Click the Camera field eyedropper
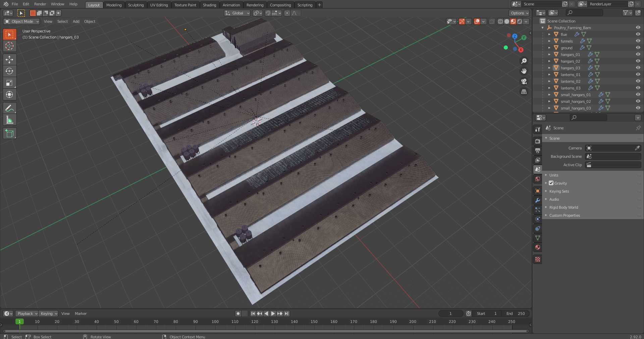Image resolution: width=644 pixels, height=339 pixels. (x=637, y=148)
